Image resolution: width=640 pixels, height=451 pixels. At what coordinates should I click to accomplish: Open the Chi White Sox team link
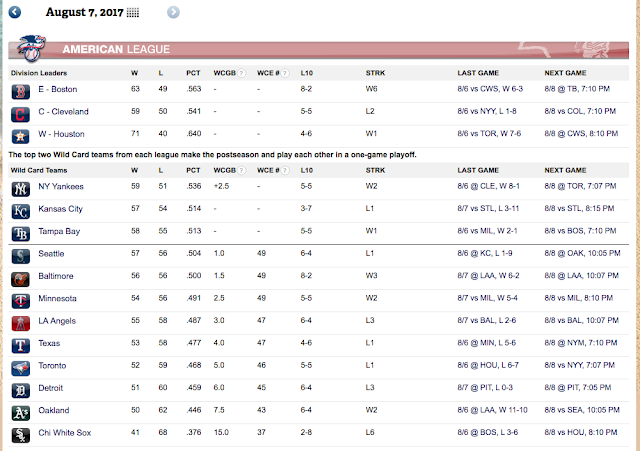(x=64, y=433)
